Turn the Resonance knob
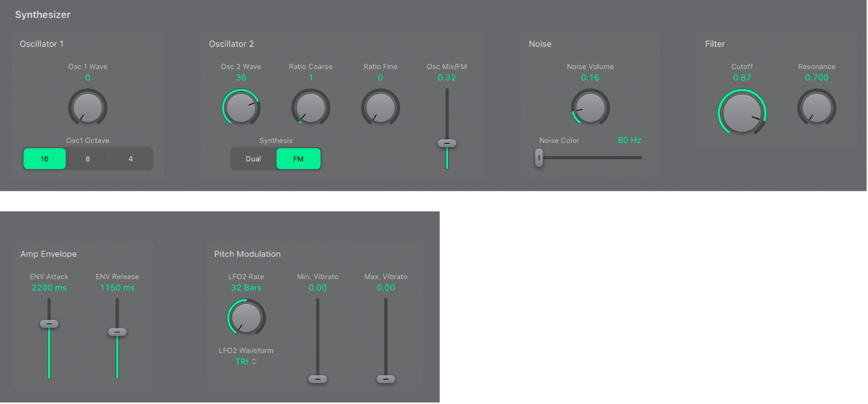 click(x=817, y=107)
